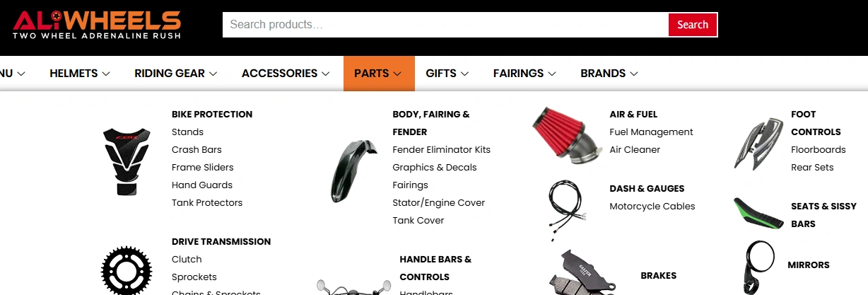Click the green seat image

758,213
